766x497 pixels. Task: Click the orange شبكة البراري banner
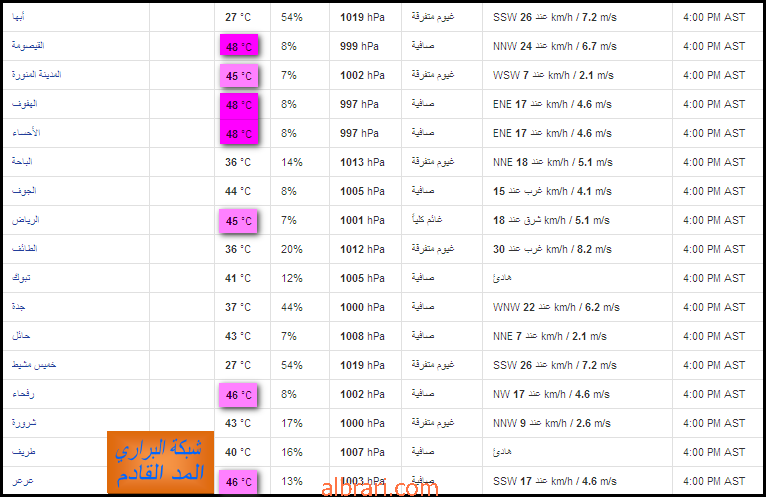click(x=160, y=462)
